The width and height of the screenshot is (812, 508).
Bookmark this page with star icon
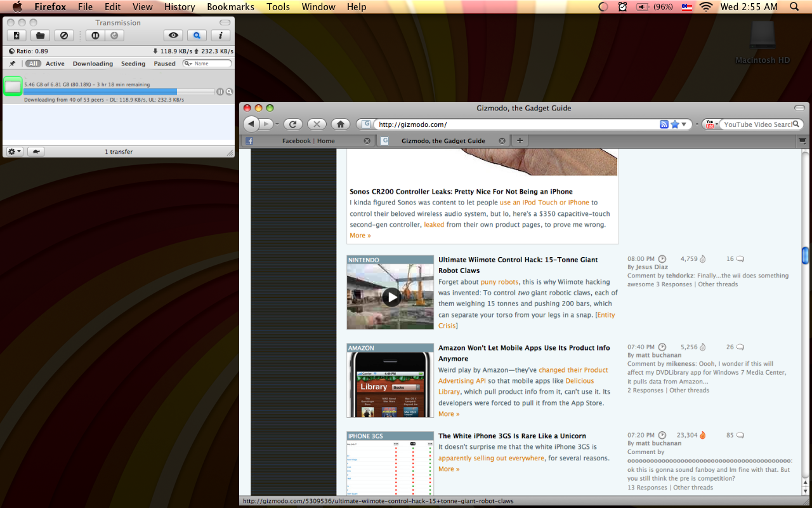[675, 124]
